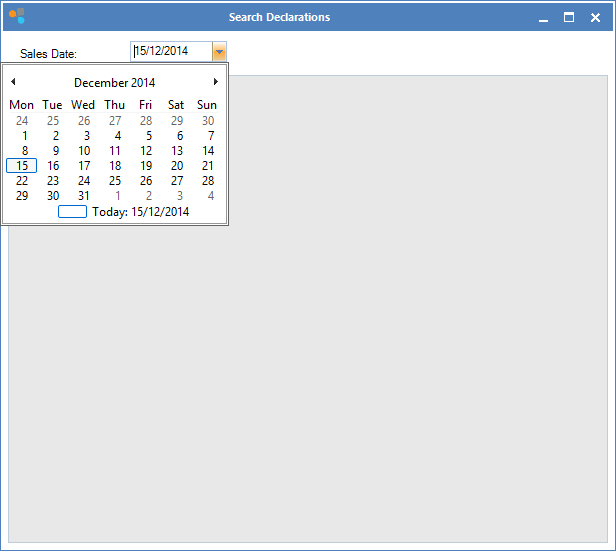Image resolution: width=616 pixels, height=551 pixels.
Task: Select January 4 from next month
Action: tap(210, 196)
